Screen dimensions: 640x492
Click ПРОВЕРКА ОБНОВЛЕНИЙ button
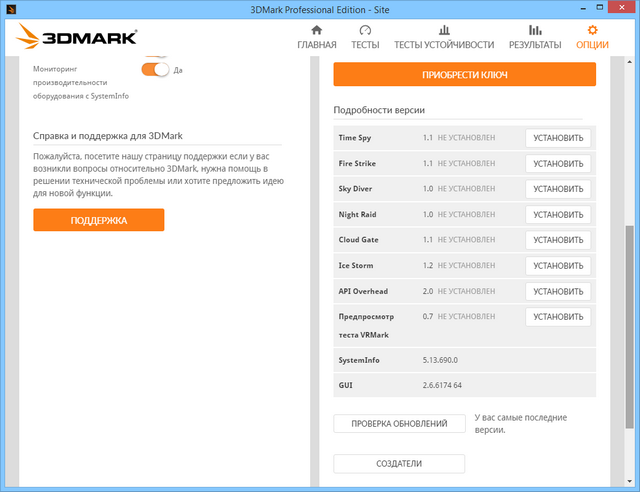click(399, 423)
